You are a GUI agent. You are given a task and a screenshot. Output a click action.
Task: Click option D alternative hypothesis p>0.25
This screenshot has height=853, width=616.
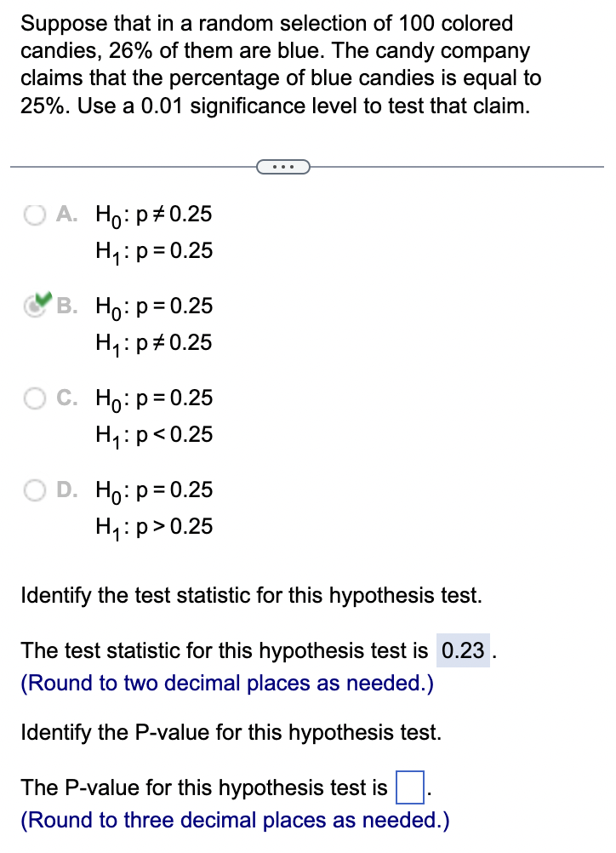coord(153,526)
